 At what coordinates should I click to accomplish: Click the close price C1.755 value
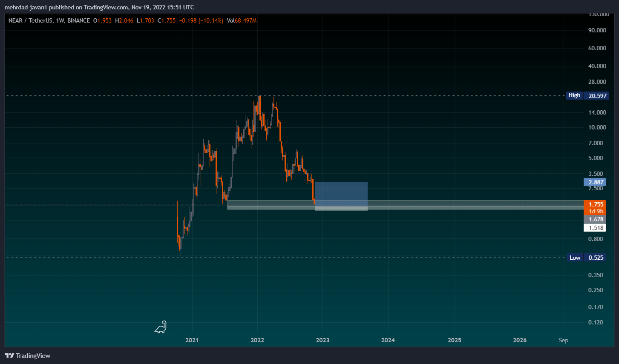(167, 20)
